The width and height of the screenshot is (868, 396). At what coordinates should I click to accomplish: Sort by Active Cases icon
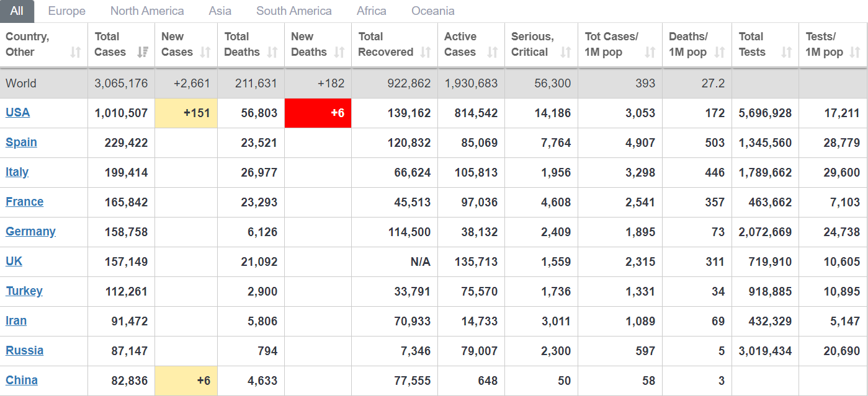(x=493, y=52)
